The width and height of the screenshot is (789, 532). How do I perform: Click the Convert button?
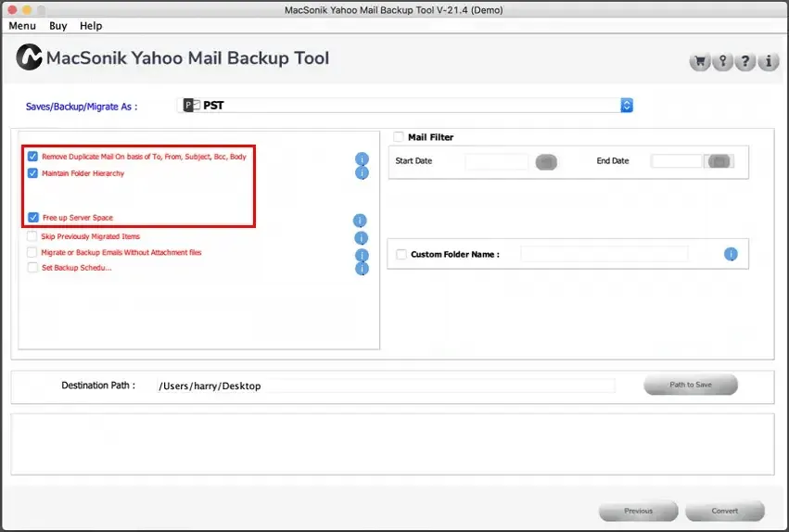click(x=725, y=511)
